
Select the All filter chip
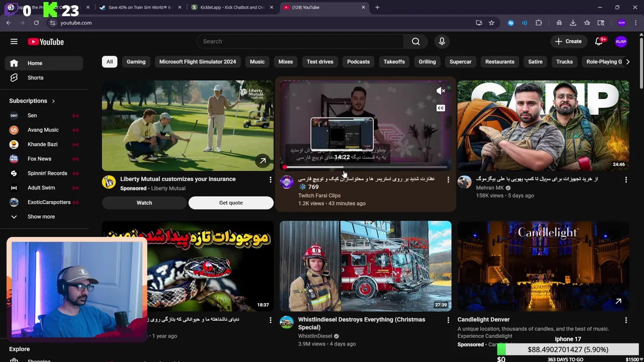pos(110,62)
